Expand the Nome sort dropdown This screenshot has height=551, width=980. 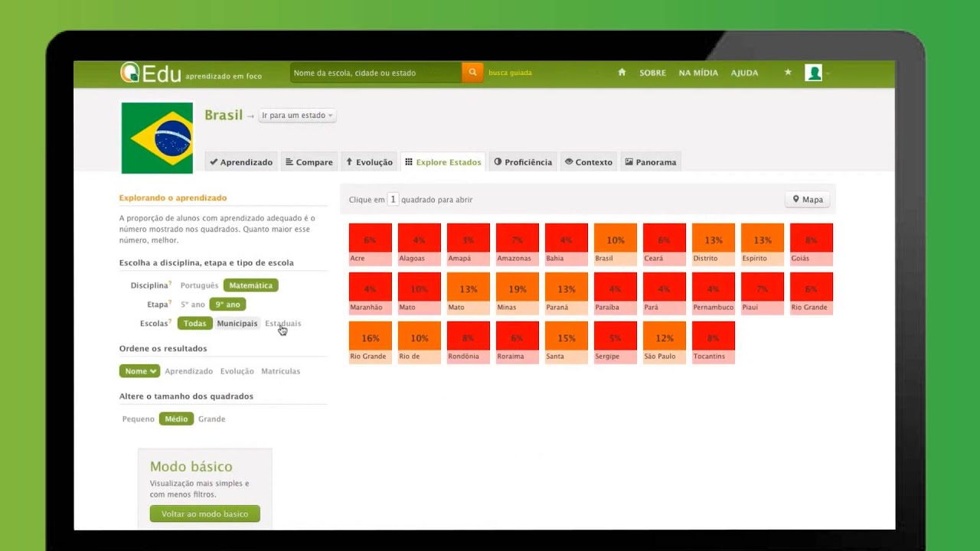[139, 371]
